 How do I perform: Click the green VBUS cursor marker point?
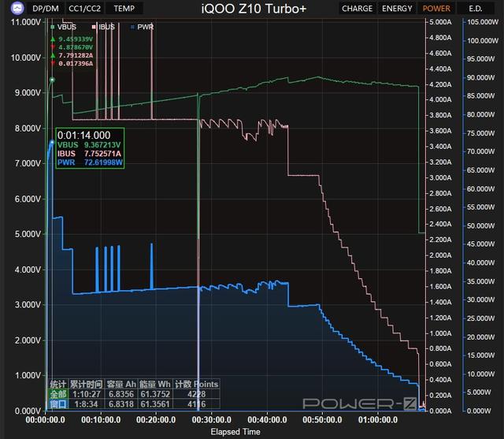(x=52, y=80)
